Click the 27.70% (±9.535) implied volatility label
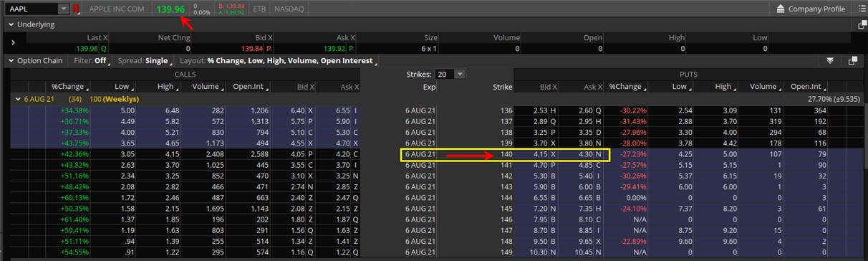 coord(834,98)
